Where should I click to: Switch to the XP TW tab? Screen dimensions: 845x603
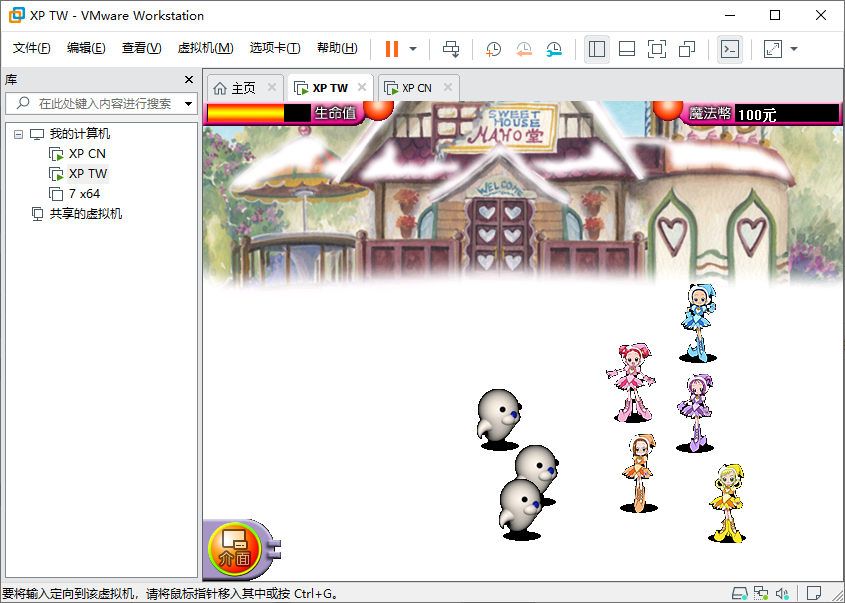click(322, 88)
